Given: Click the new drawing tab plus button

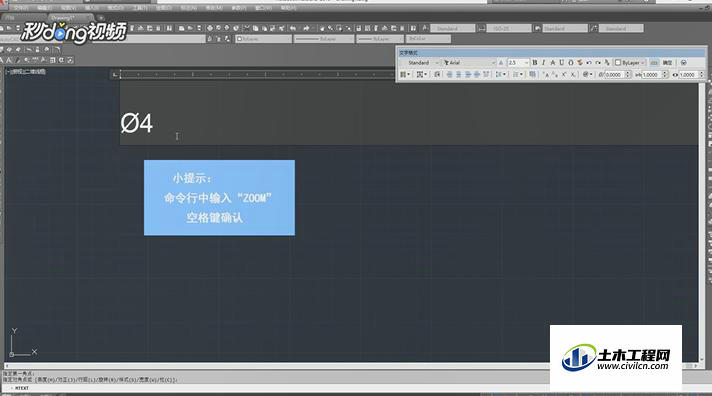Looking at the screenshot, I should [x=101, y=18].
